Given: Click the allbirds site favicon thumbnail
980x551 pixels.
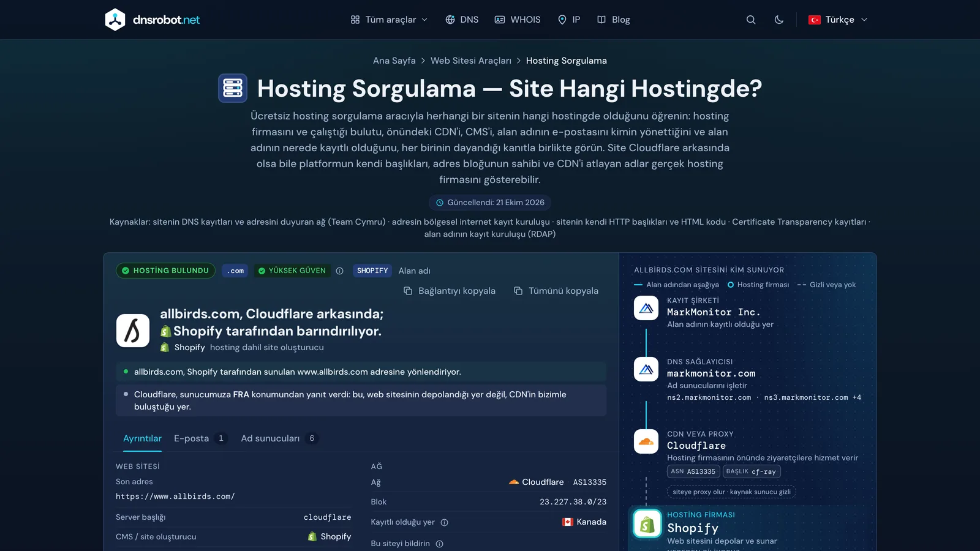Looking at the screenshot, I should coord(133,331).
